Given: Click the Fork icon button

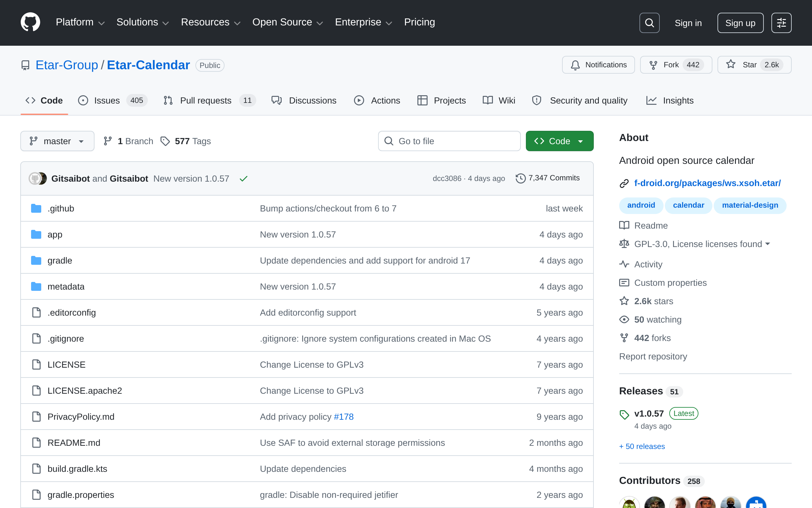Looking at the screenshot, I should [x=653, y=65].
